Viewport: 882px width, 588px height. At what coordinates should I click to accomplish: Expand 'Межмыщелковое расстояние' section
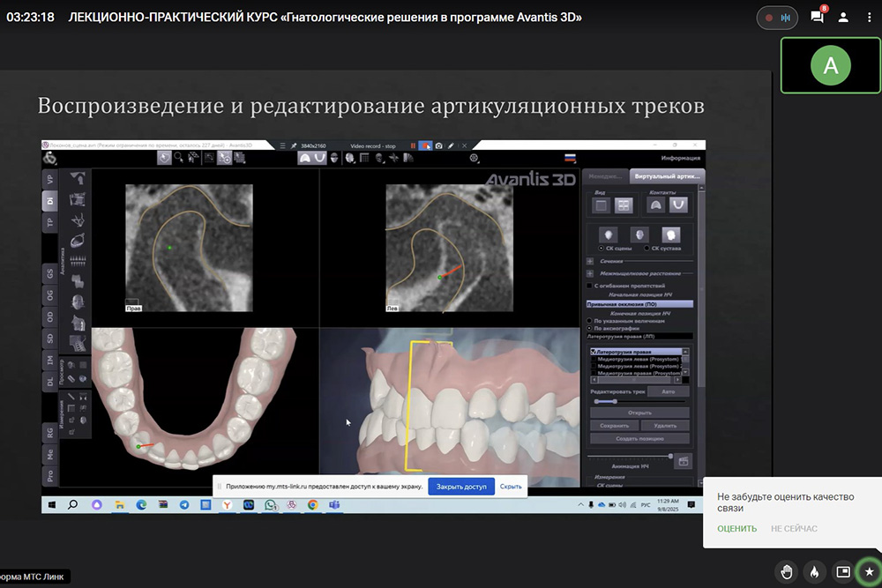coord(590,274)
